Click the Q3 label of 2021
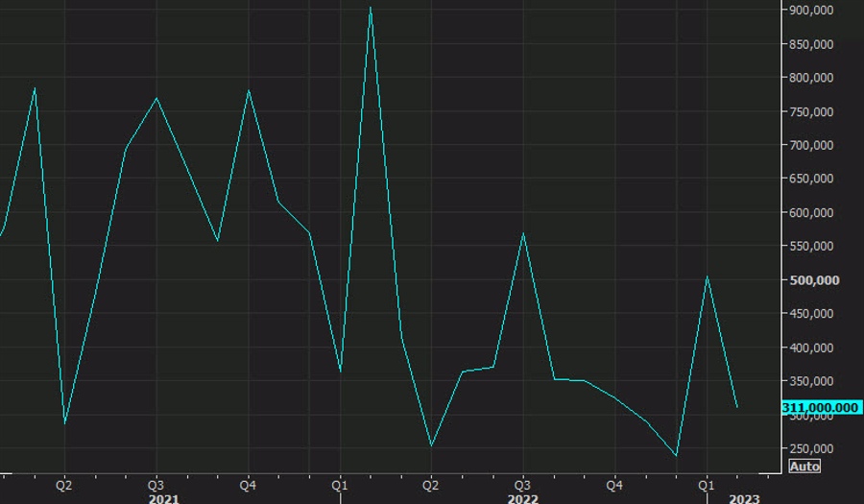 (x=156, y=485)
